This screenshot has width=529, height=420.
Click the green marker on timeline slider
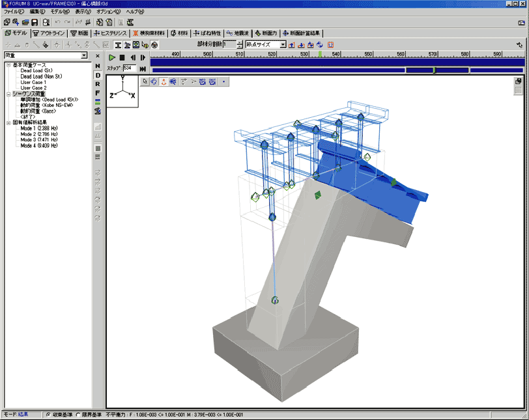pyautogui.click(x=434, y=70)
